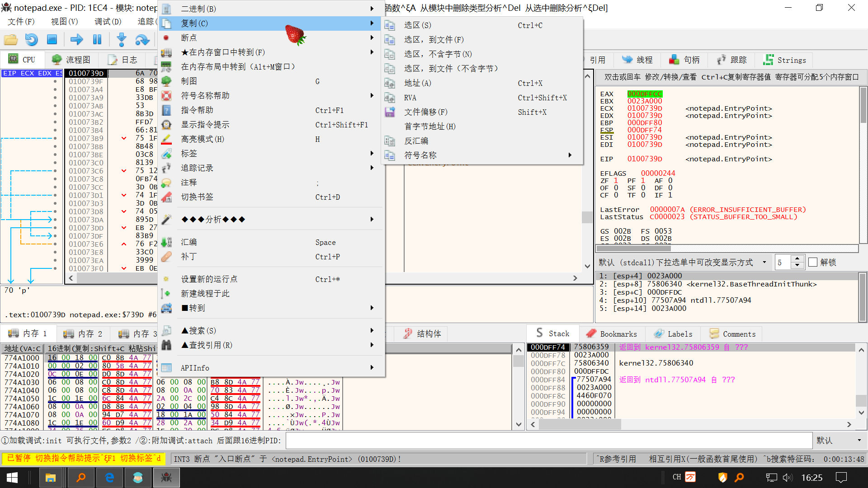This screenshot has height=488, width=868.
Task: Open APIInfo submenu
Action: [271, 368]
